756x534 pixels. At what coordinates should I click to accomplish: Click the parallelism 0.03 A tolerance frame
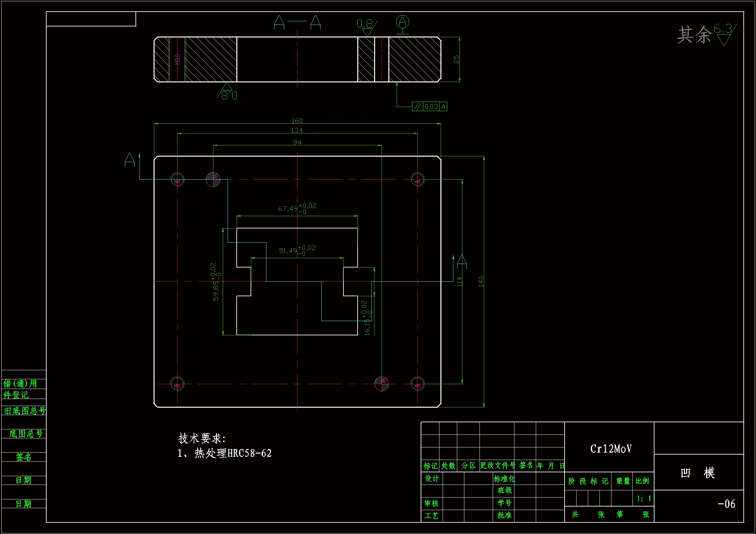point(429,107)
